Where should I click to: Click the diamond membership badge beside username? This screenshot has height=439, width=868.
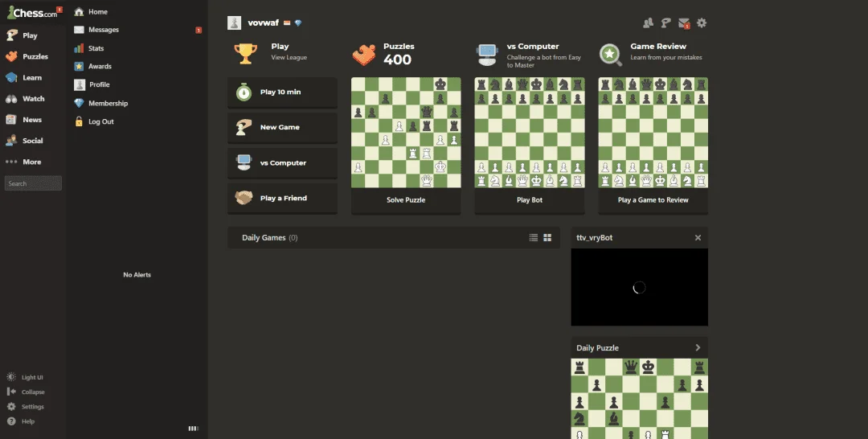[298, 23]
